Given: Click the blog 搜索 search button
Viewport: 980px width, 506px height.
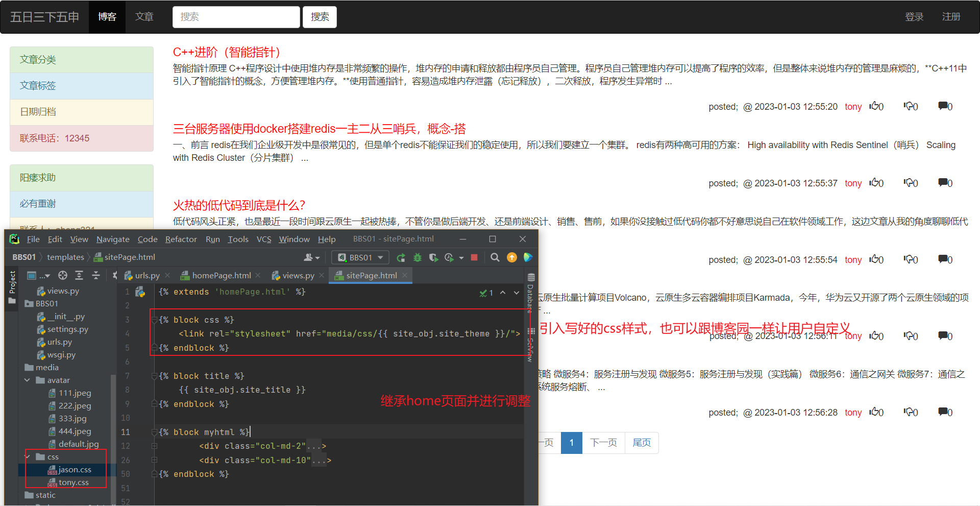Looking at the screenshot, I should (x=320, y=17).
